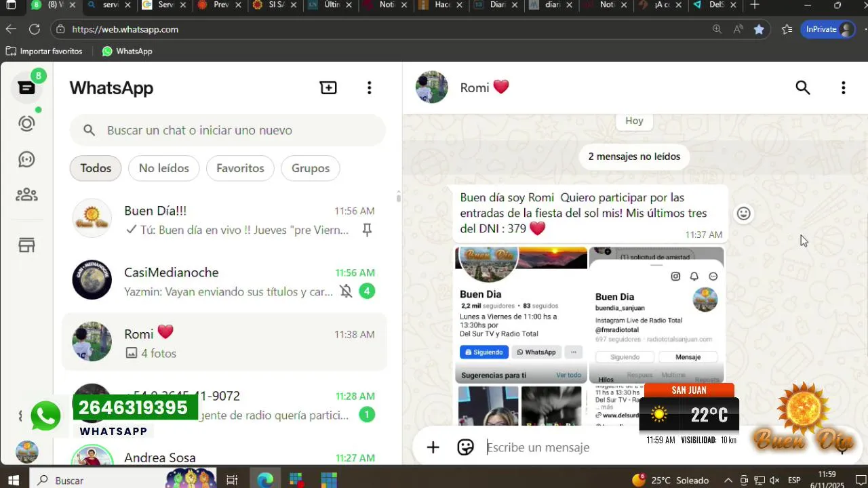868x488 pixels.
Task: Open the Communities icon in sidebar
Action: click(x=26, y=195)
